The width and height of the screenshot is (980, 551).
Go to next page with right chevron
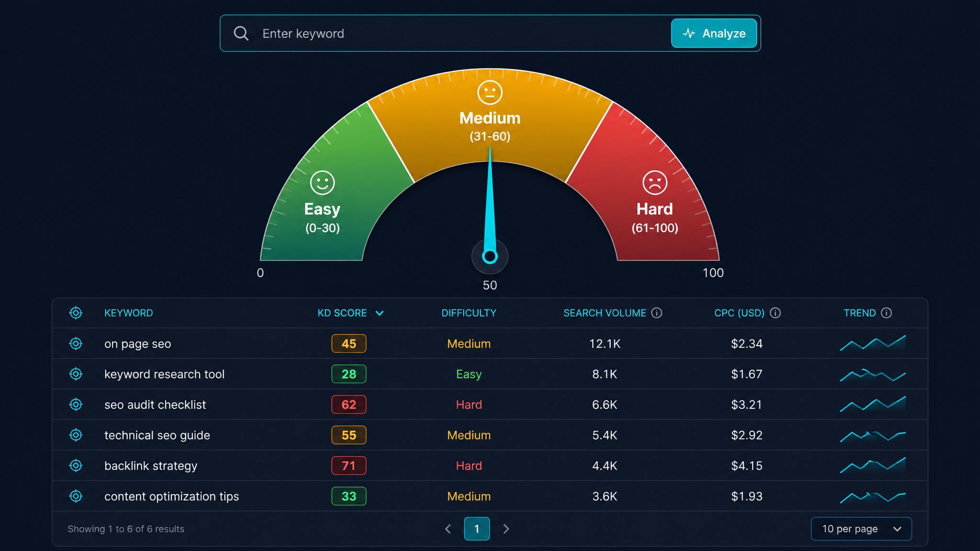[506, 529]
